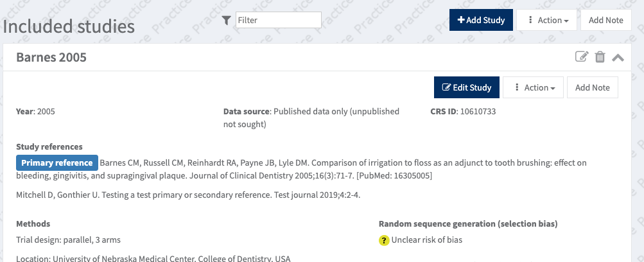The image size is (644, 262).
Task: Add a note using the study-level Add Note button
Action: point(592,87)
